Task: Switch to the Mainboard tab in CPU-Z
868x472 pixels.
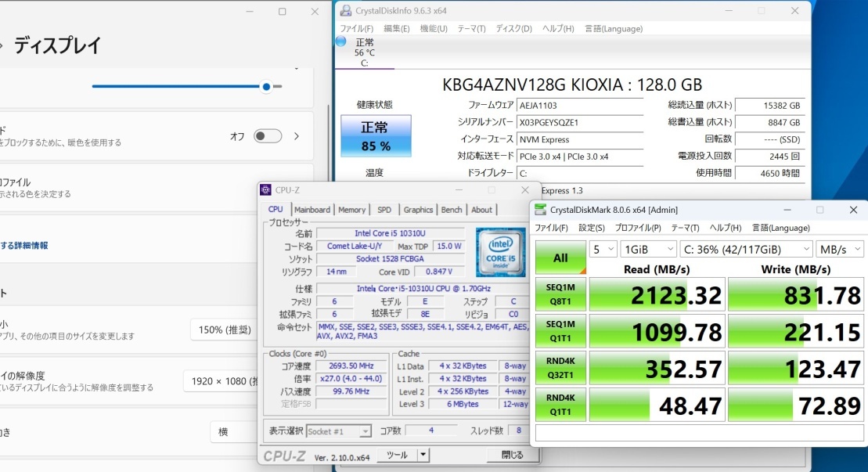Action: pos(312,210)
